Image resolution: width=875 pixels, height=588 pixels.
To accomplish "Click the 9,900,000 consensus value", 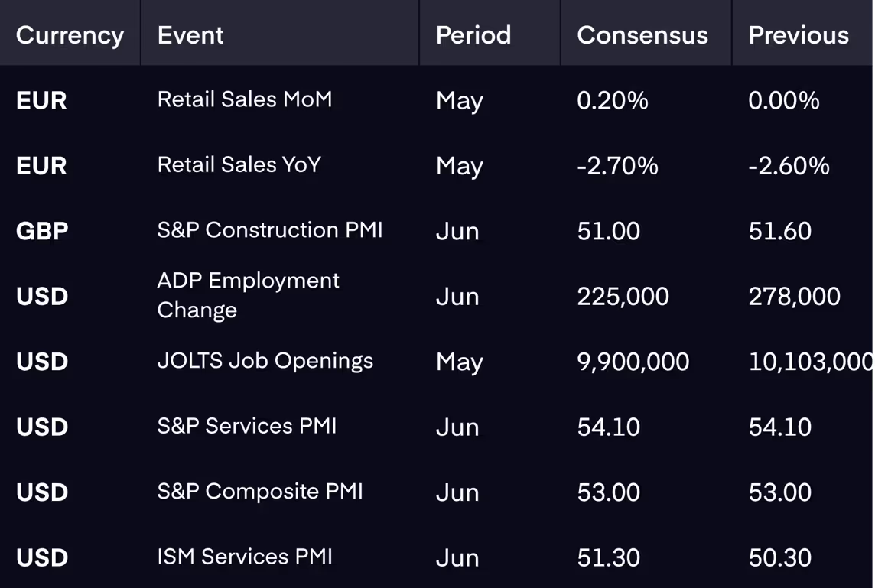I will 633,362.
